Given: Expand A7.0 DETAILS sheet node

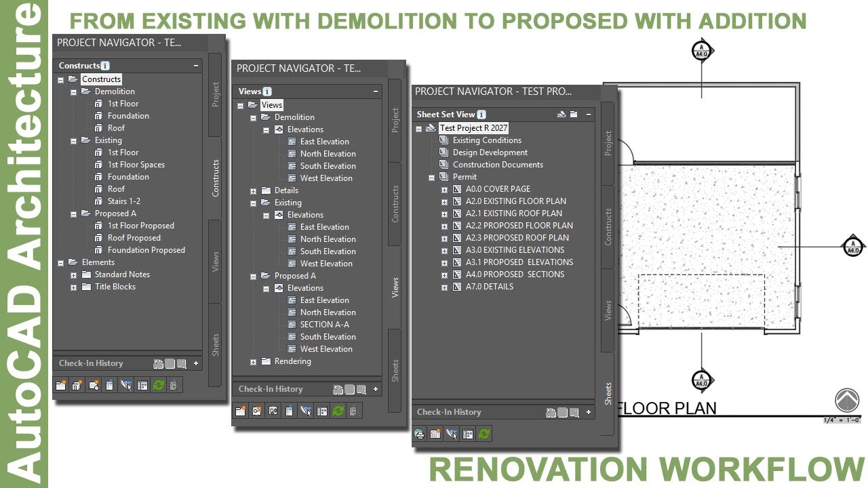Looking at the screenshot, I should coord(445,287).
